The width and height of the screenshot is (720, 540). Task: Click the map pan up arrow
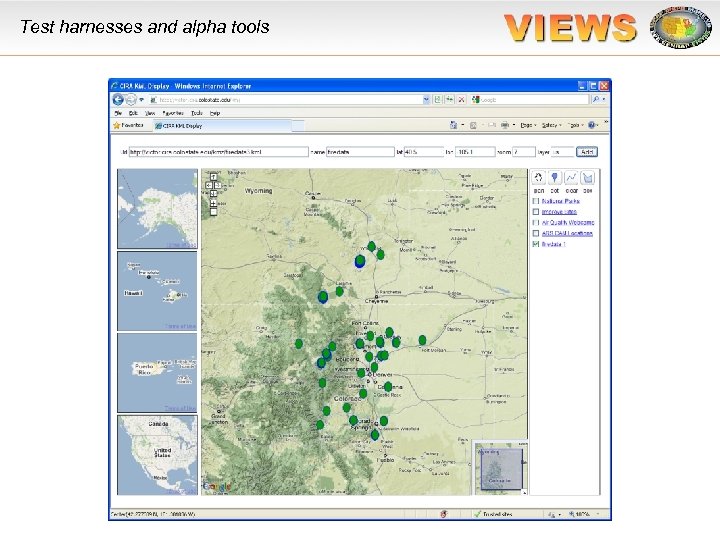[213, 177]
